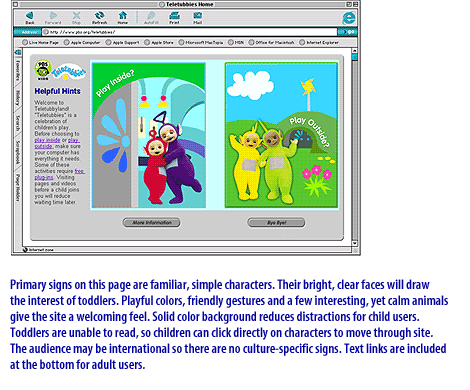The height and width of the screenshot is (390, 470).
Task: Click the Teletubbies Home window title
Action: point(189,4)
